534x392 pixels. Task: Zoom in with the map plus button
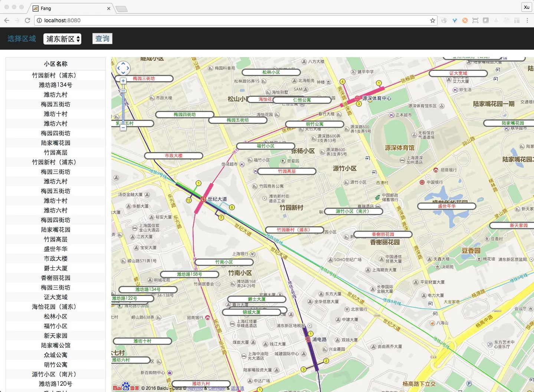pos(123,80)
